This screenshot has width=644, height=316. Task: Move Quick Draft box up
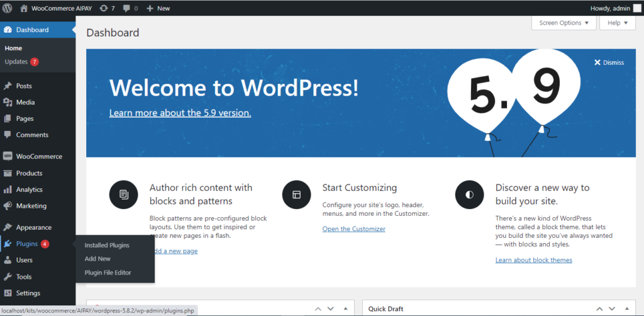click(599, 308)
